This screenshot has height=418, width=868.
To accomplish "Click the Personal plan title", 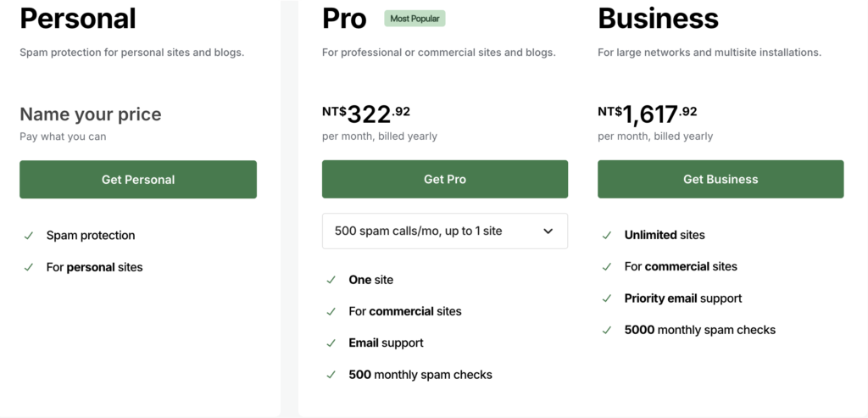I will (x=78, y=19).
